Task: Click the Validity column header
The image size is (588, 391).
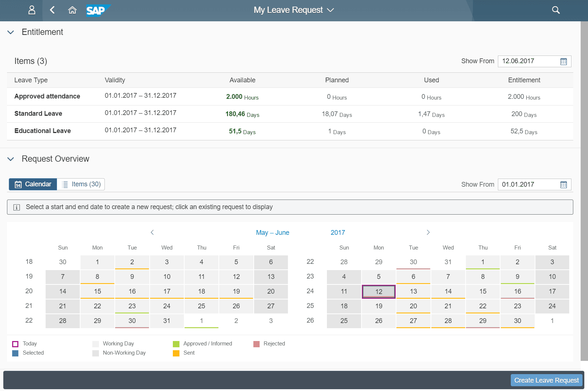Action: [x=115, y=80]
